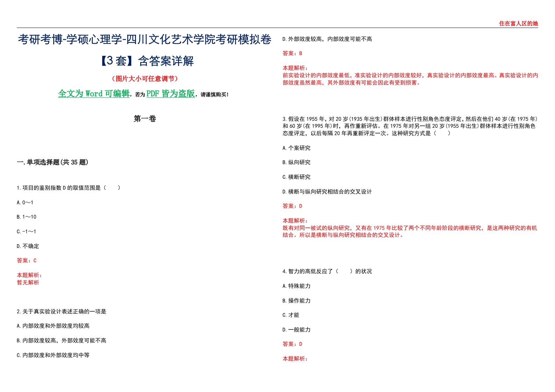The height and width of the screenshot is (392, 555).
Task: Click the section heading 一.单项选择题(共35题)
Action: click(52, 162)
